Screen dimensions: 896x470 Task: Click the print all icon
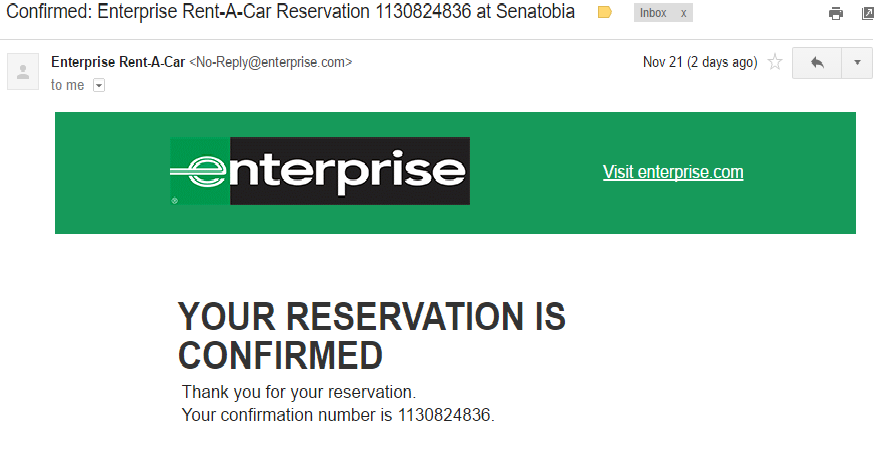[x=836, y=13]
